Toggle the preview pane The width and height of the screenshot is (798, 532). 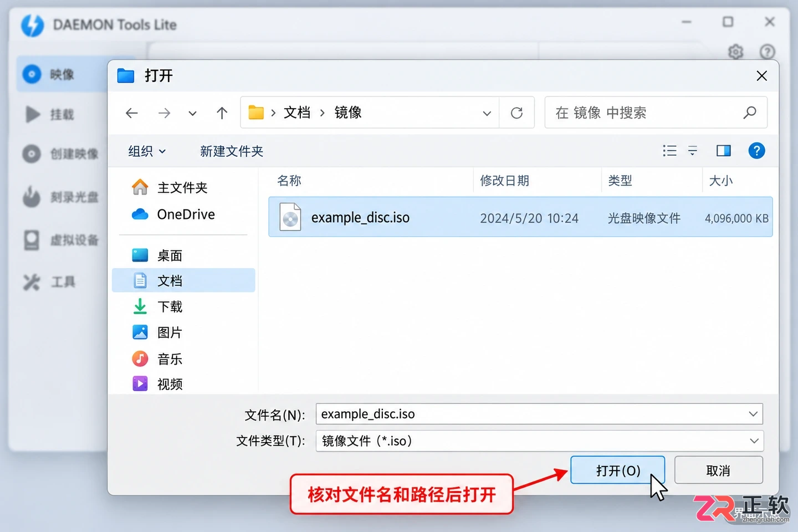(x=724, y=151)
